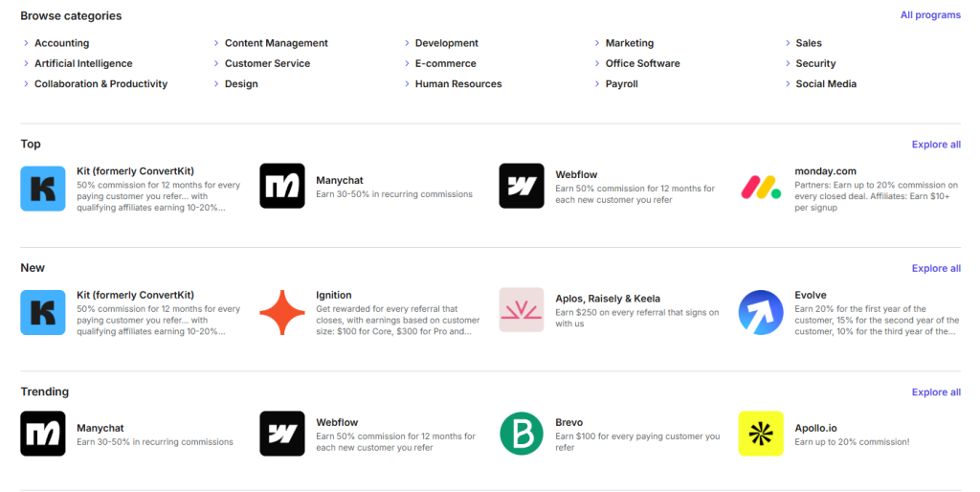
Task: Click Explore all for Trending programs
Action: click(936, 392)
